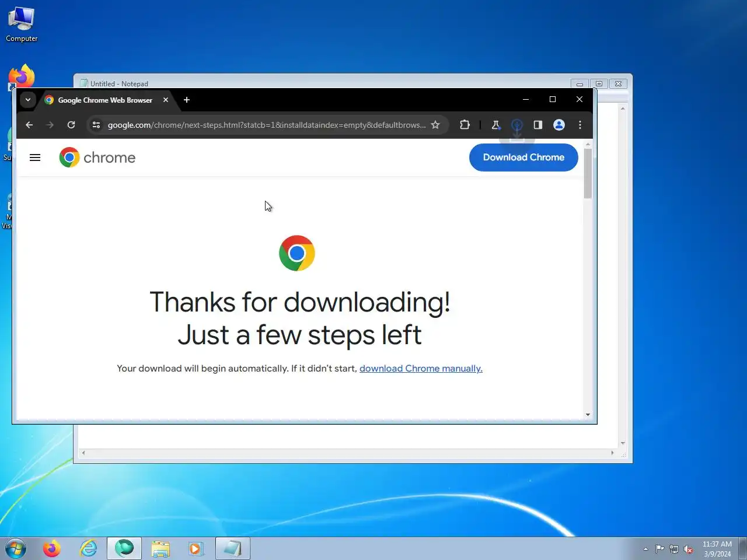Screen dimensions: 747x560
Task: Launch Internet Explorer from the taskbar
Action: click(89, 548)
